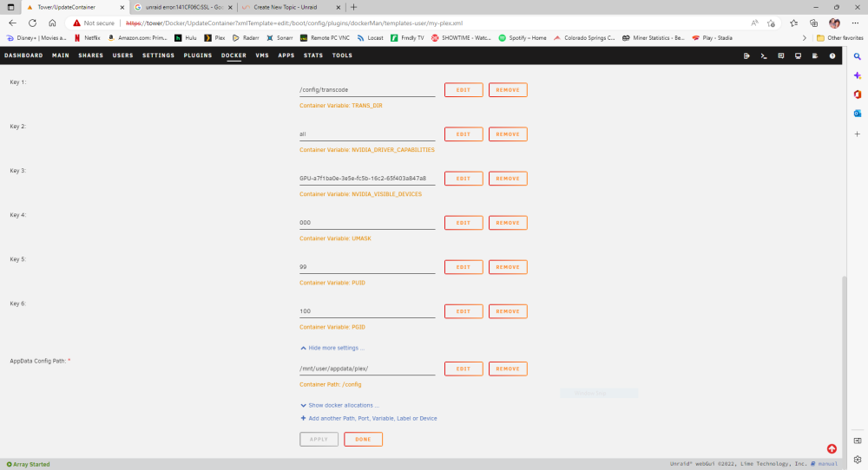Click the Edge sidebar split view icon
Image resolution: width=868 pixels, height=470 pixels.
[x=857, y=441]
